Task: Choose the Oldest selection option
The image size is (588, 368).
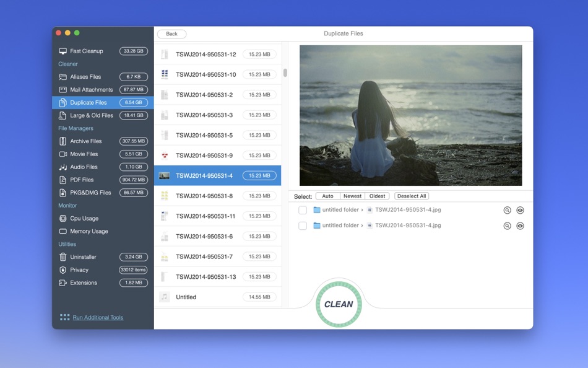Action: pyautogui.click(x=378, y=196)
